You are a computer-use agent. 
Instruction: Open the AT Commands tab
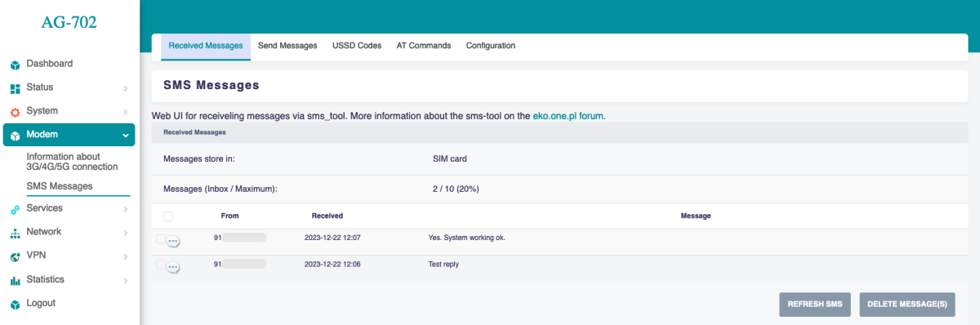(x=424, y=46)
